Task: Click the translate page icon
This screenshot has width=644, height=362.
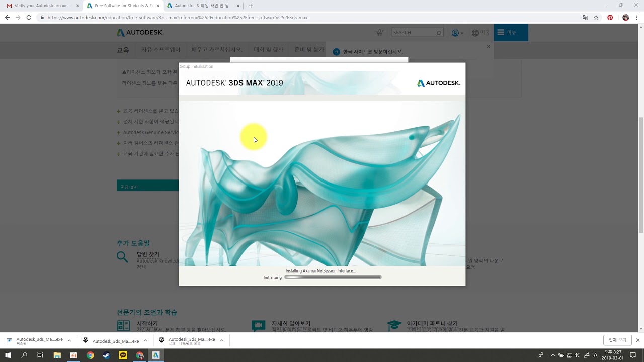Action: (x=585, y=17)
